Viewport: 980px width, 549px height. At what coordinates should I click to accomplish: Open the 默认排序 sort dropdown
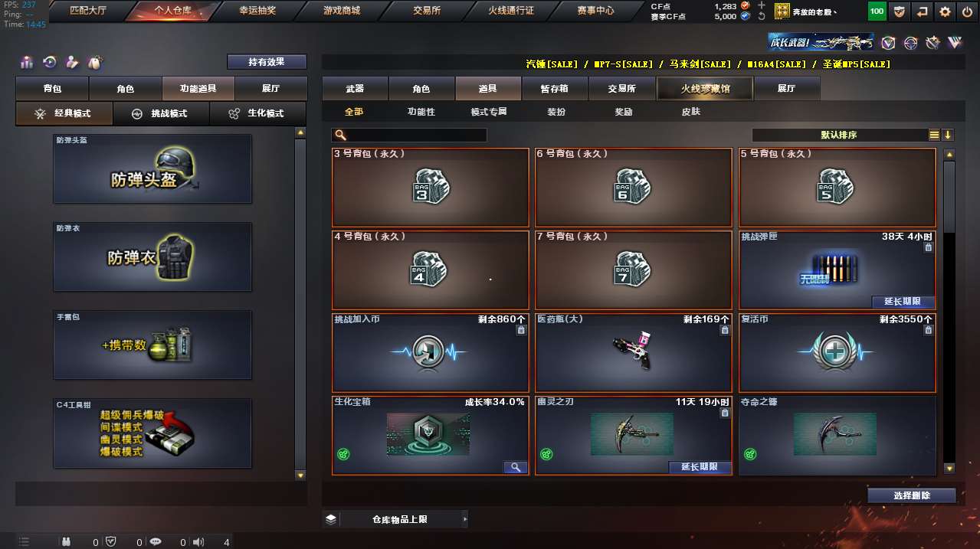(x=840, y=135)
